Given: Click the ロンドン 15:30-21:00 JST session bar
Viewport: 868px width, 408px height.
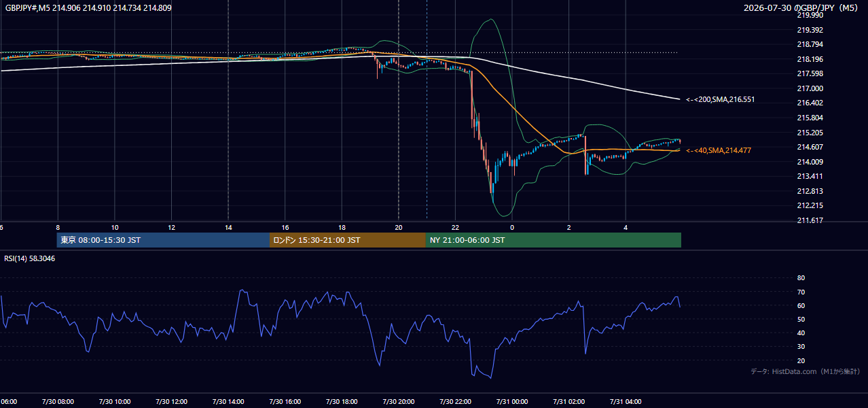Looking at the screenshot, I should [x=348, y=240].
